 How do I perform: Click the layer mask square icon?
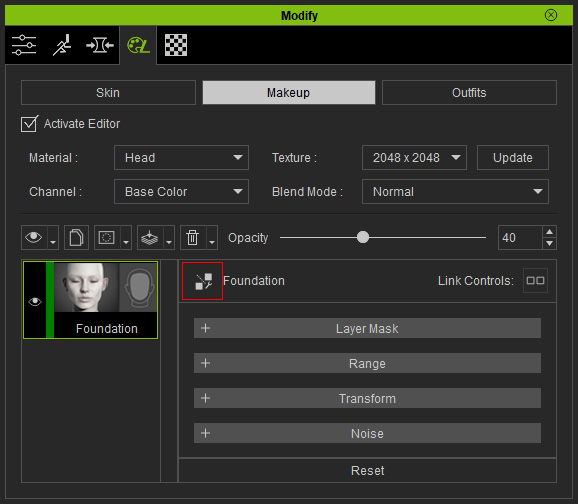coord(107,237)
